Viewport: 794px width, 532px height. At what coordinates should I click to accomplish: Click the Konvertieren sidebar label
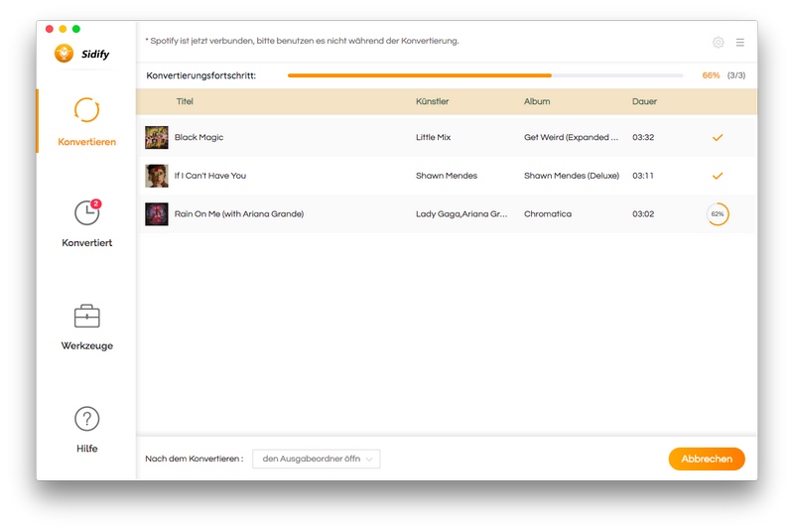click(86, 142)
